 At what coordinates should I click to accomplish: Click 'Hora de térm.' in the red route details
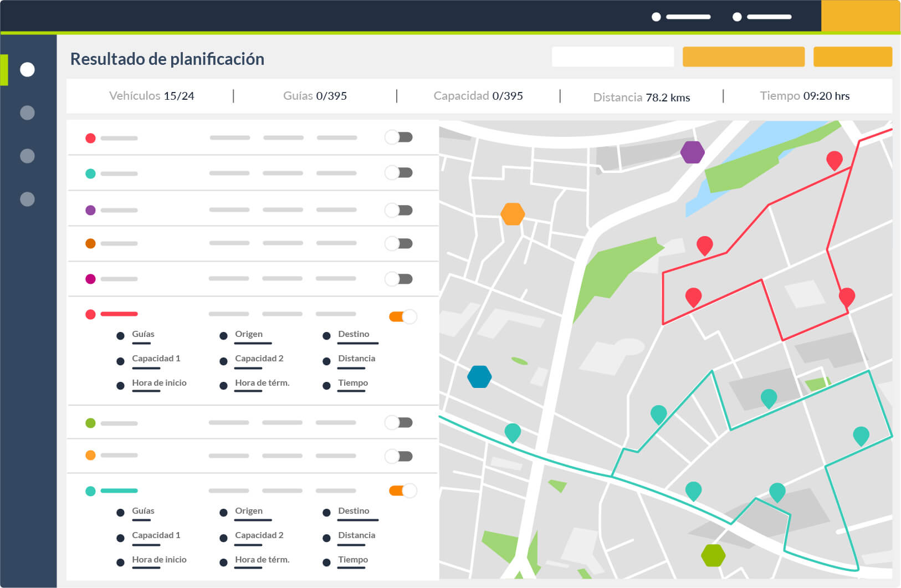point(262,383)
